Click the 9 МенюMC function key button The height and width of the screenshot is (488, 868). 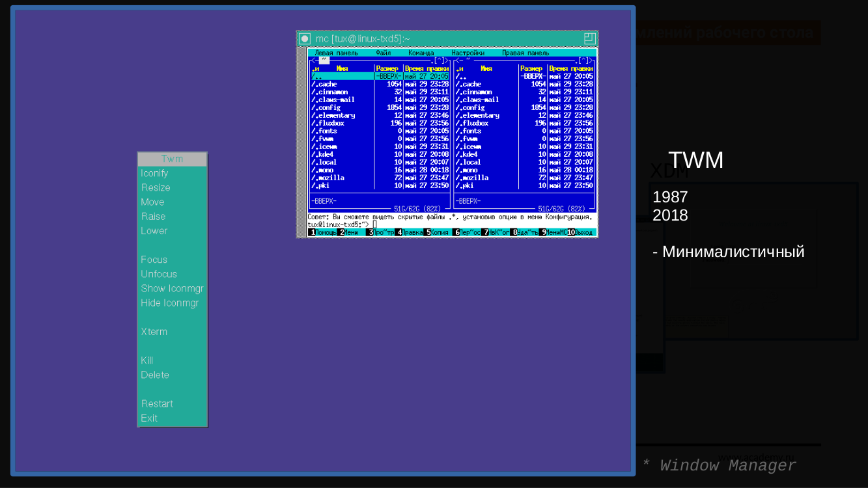coord(553,232)
